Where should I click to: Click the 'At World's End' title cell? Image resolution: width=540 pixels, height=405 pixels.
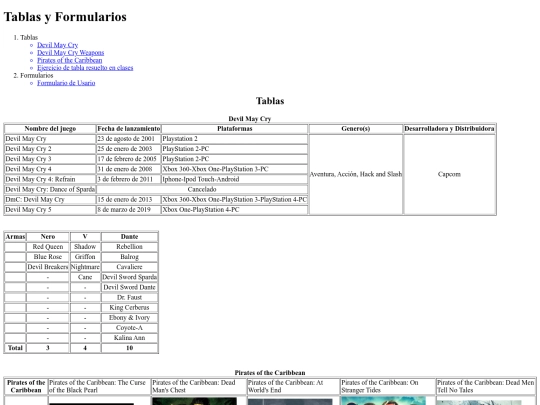coord(293,386)
